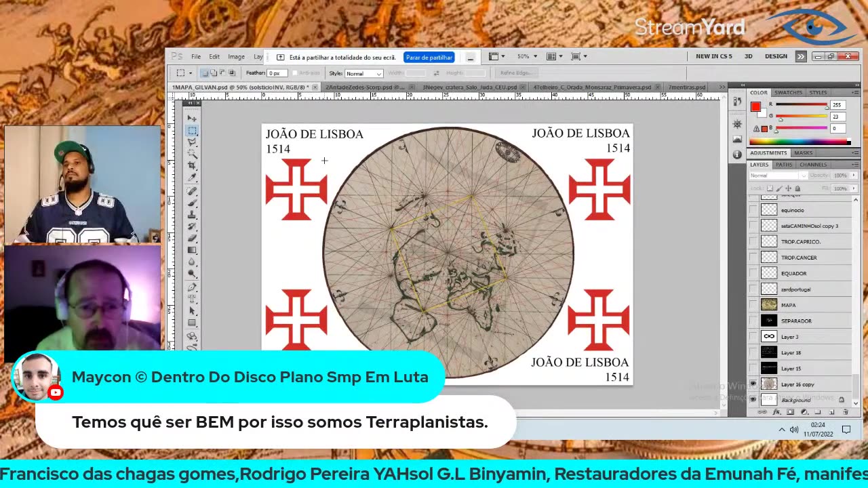Close the 1MAPA_GILVAN.psd document tab
Viewport: 868px width, 488px height.
(x=315, y=87)
